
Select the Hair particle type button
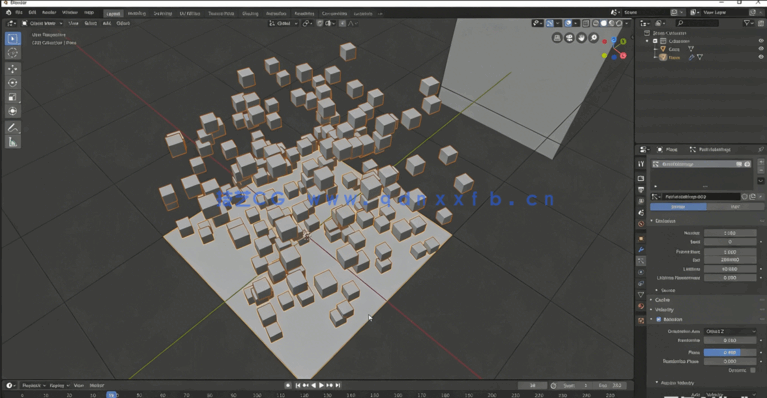pos(735,207)
